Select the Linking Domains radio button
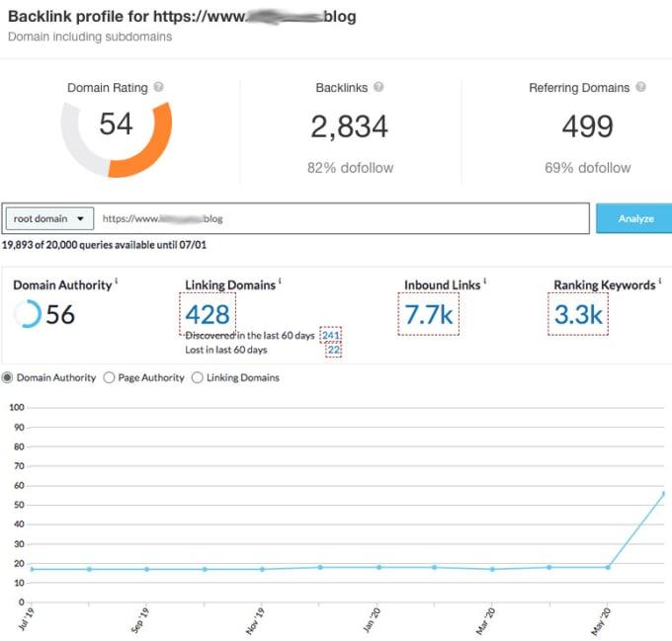 [197, 377]
